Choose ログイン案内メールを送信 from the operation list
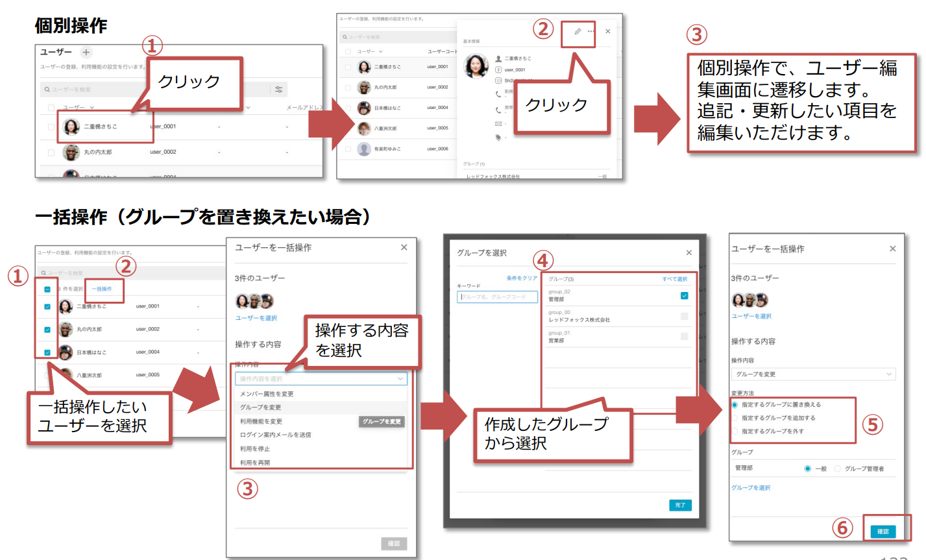Screen dimensions: 926x560 [x=321, y=435]
